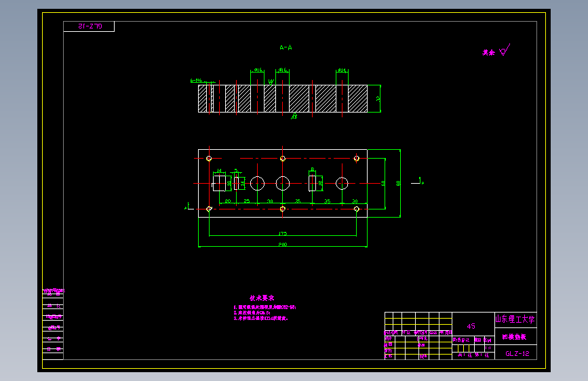Click the GLZ-12 drawing number in title block
The image size is (588, 381).
(517, 353)
